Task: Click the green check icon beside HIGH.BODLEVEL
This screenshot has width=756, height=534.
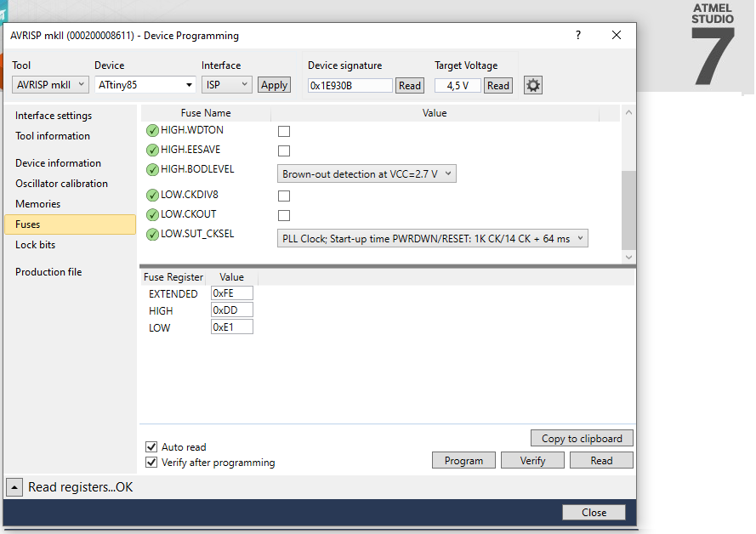Action: 152,170
